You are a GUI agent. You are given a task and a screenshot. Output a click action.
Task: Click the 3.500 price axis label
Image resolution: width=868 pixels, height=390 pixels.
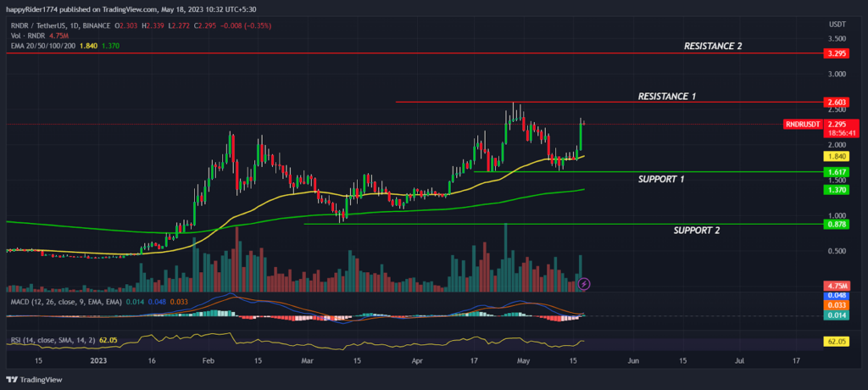click(x=837, y=39)
